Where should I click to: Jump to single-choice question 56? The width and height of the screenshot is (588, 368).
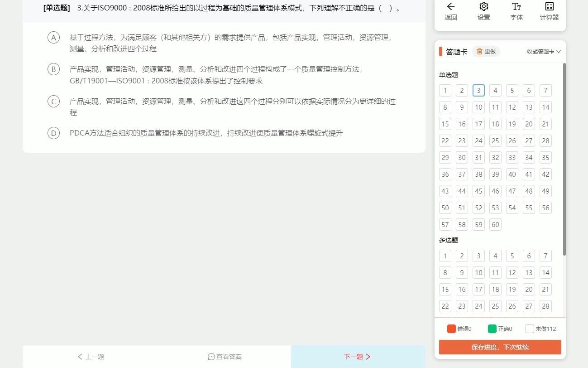[545, 208]
